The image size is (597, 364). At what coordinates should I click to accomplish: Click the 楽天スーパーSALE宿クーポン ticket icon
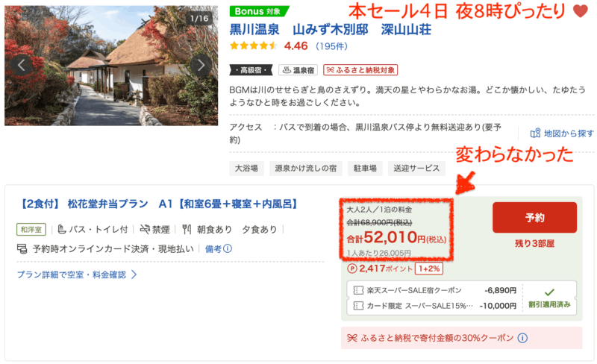coord(360,290)
